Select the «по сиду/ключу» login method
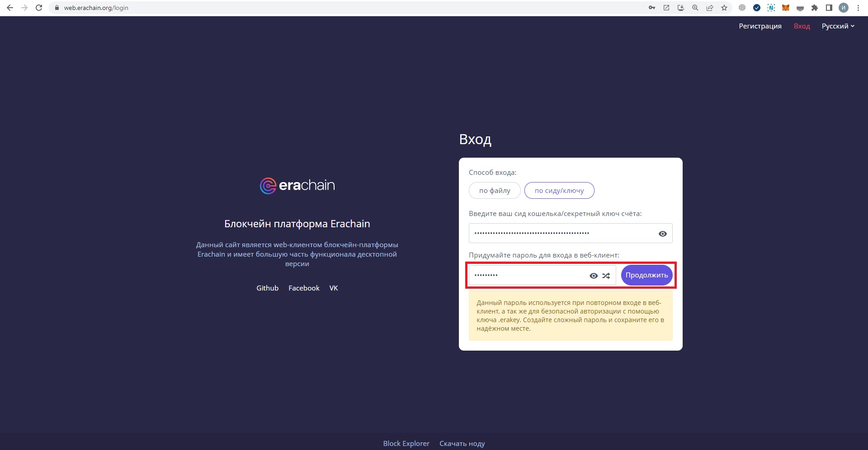This screenshot has width=868, height=450. 559,191
